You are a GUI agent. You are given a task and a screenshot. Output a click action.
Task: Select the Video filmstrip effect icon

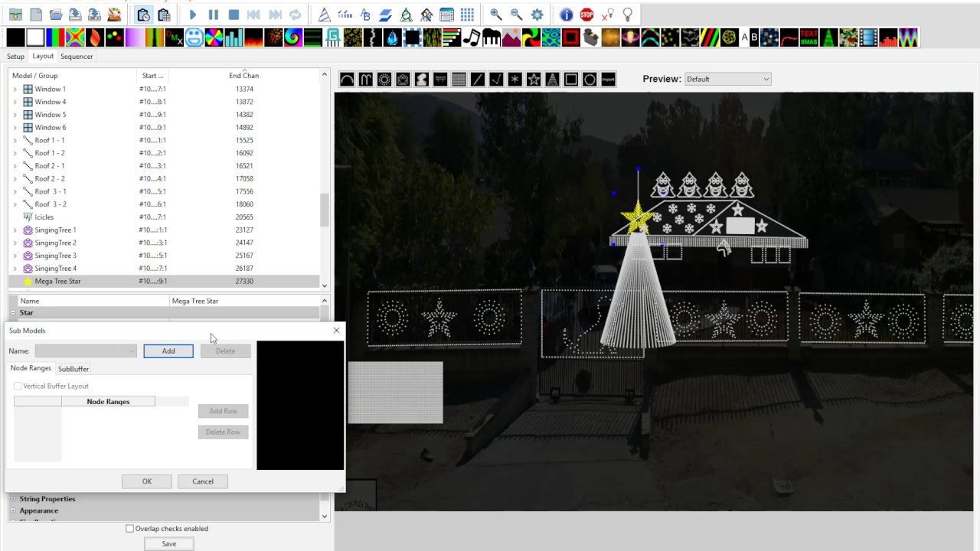[869, 37]
